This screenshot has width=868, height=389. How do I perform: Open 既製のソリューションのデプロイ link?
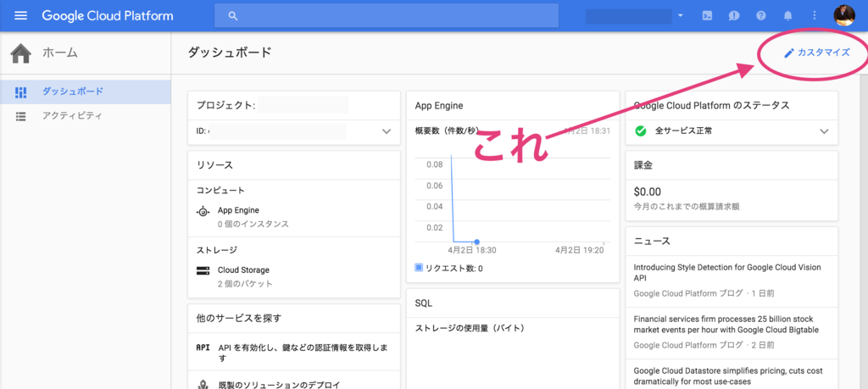pyautogui.click(x=278, y=385)
